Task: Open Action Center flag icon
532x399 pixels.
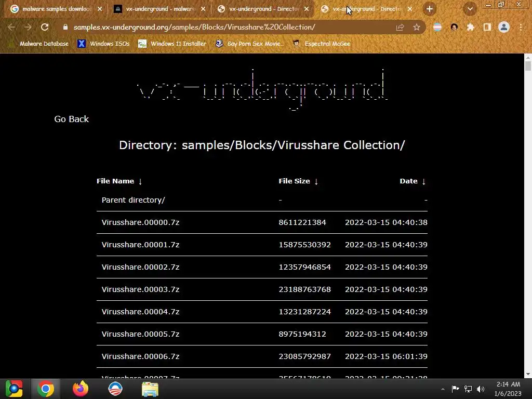Action: tap(455, 389)
